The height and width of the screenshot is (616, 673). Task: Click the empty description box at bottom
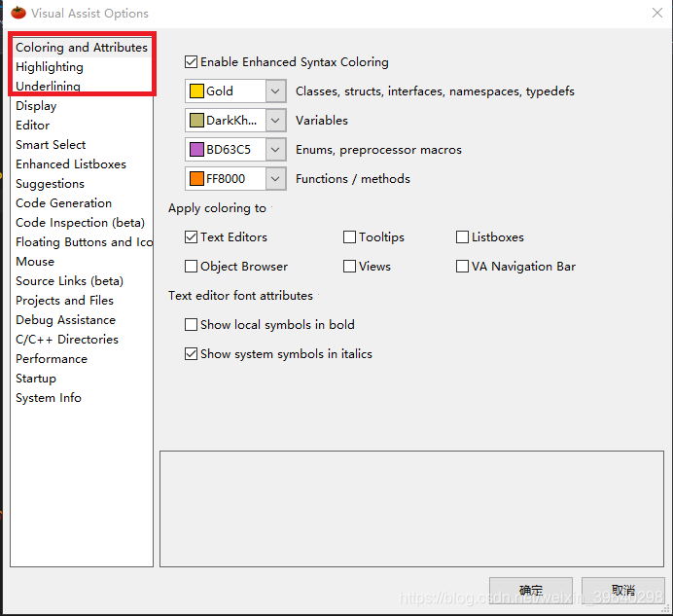point(411,509)
